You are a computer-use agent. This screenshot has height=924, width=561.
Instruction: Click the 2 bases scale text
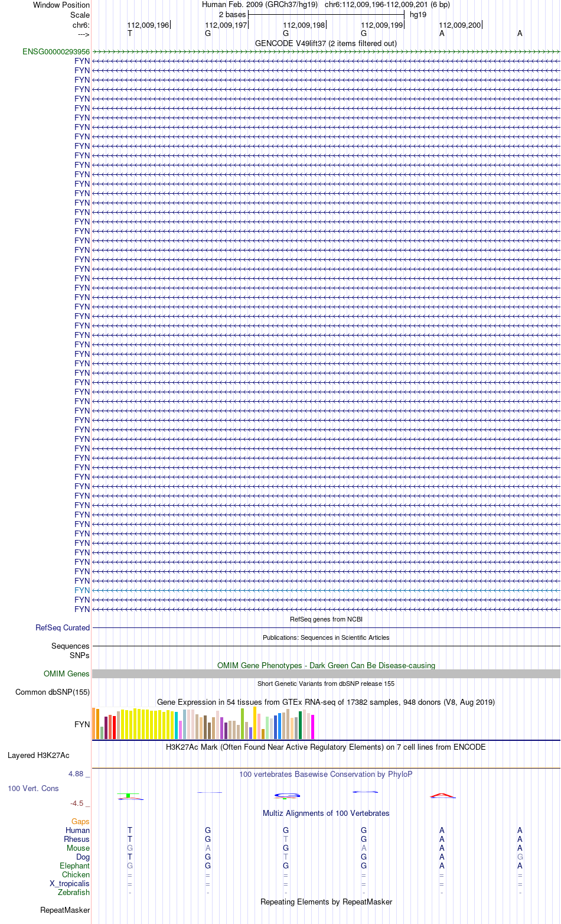point(232,15)
